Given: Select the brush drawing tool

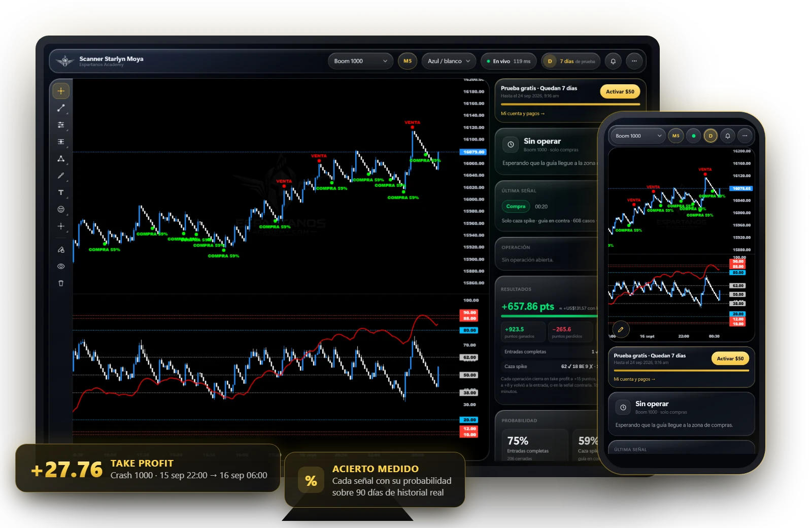Looking at the screenshot, I should coord(61,176).
